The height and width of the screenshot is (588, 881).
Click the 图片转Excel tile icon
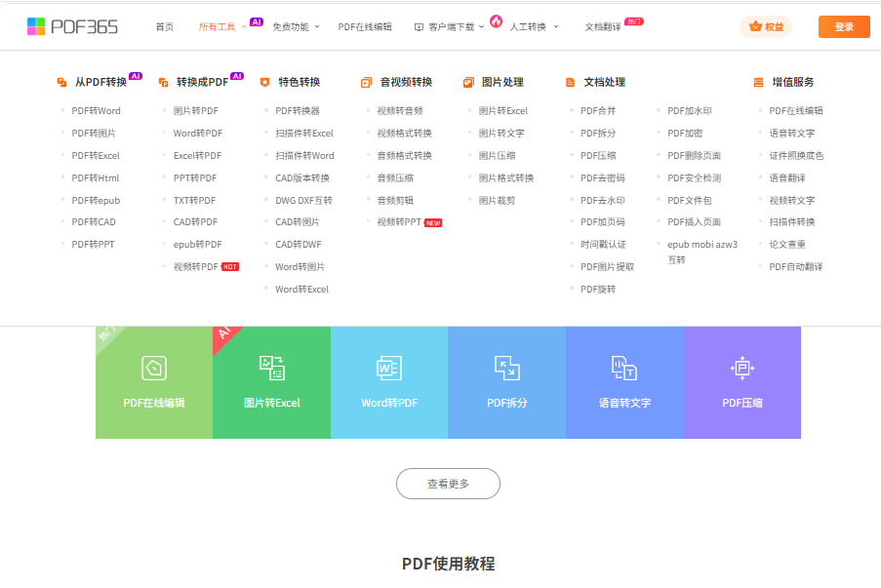(271, 368)
